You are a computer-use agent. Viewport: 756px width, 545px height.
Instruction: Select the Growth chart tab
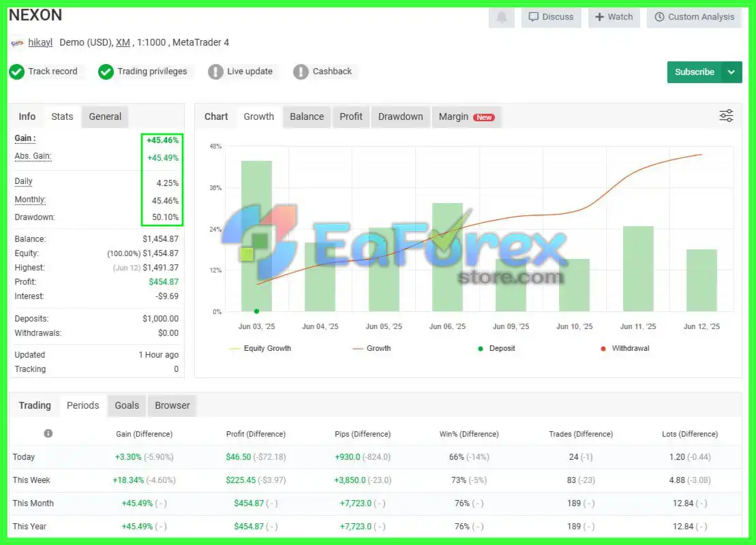click(x=259, y=116)
